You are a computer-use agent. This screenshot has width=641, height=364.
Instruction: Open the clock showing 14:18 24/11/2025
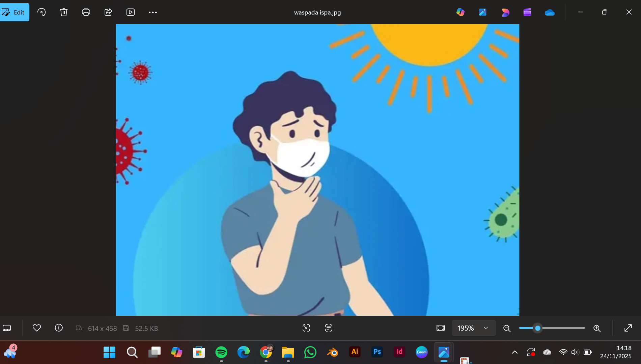[x=616, y=352]
